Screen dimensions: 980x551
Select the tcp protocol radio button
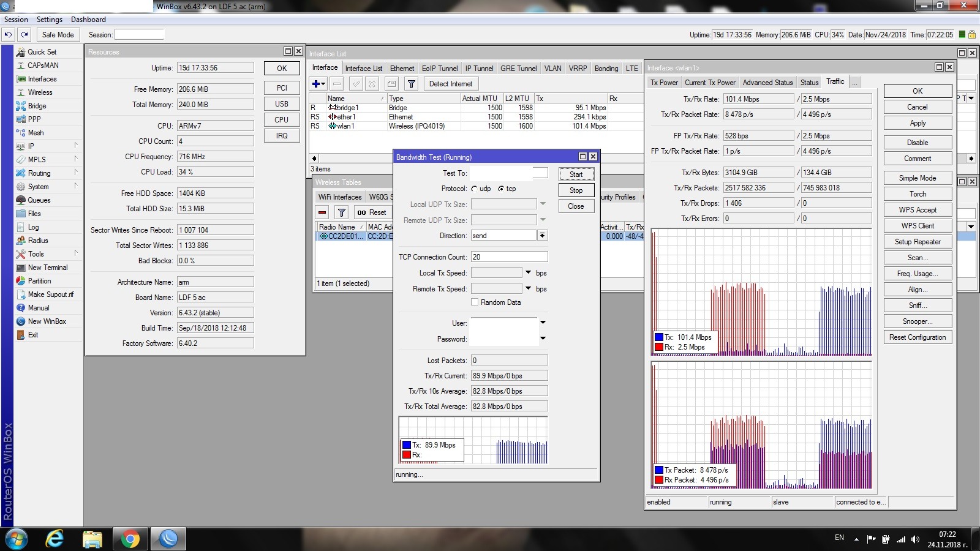(501, 189)
